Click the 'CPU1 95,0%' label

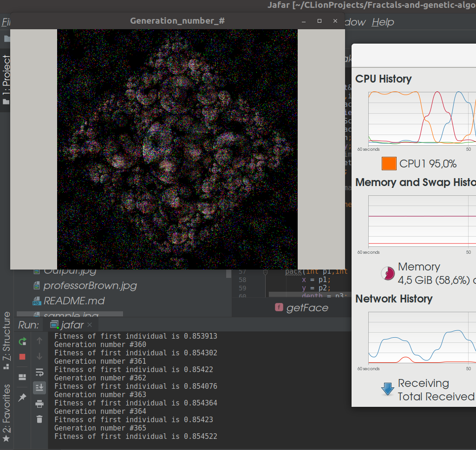[x=428, y=164]
